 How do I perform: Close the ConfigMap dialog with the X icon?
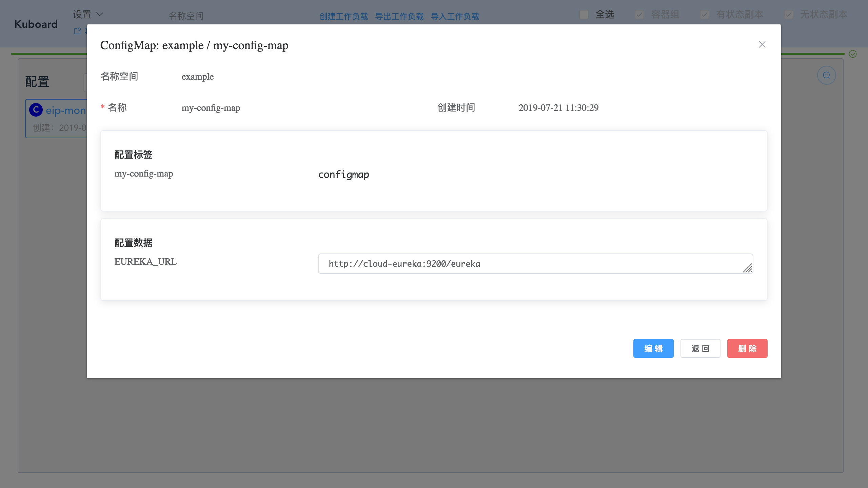pos(762,44)
